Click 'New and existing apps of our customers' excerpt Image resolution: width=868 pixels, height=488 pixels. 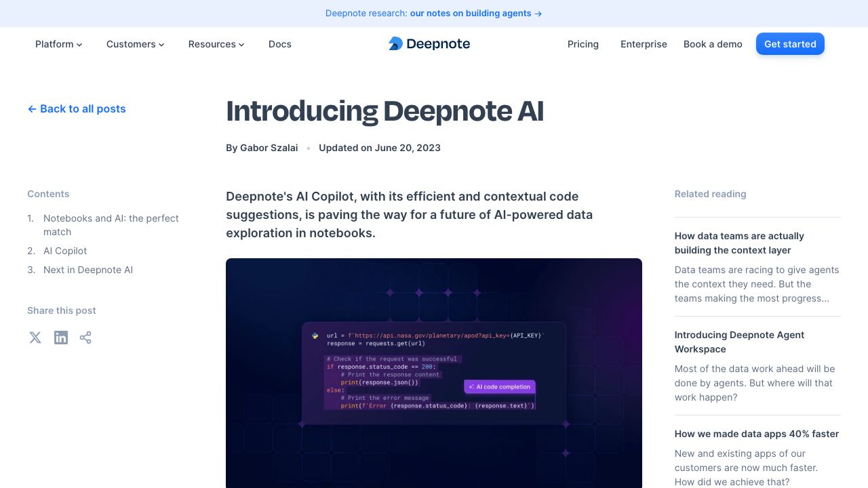click(746, 468)
